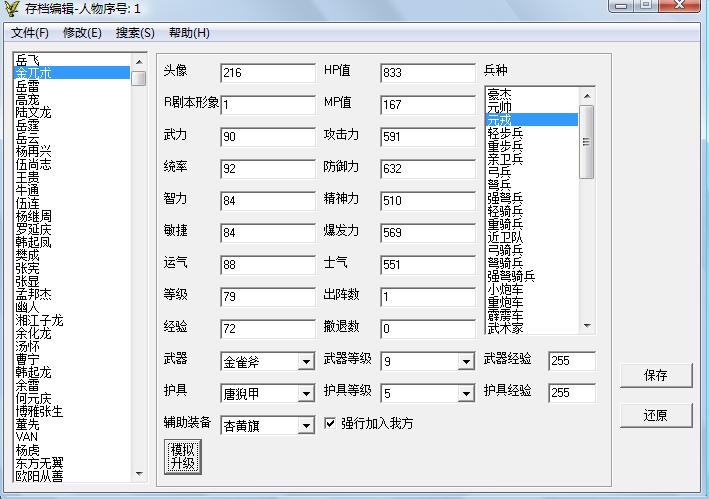Toggle the 强行加入我方 checkbox

pos(332,424)
